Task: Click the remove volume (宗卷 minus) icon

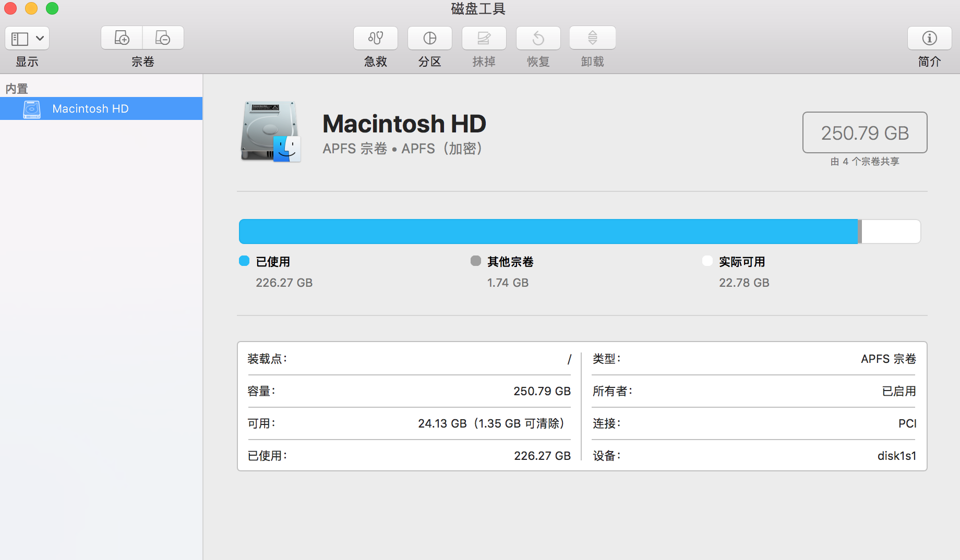Action: (163, 38)
